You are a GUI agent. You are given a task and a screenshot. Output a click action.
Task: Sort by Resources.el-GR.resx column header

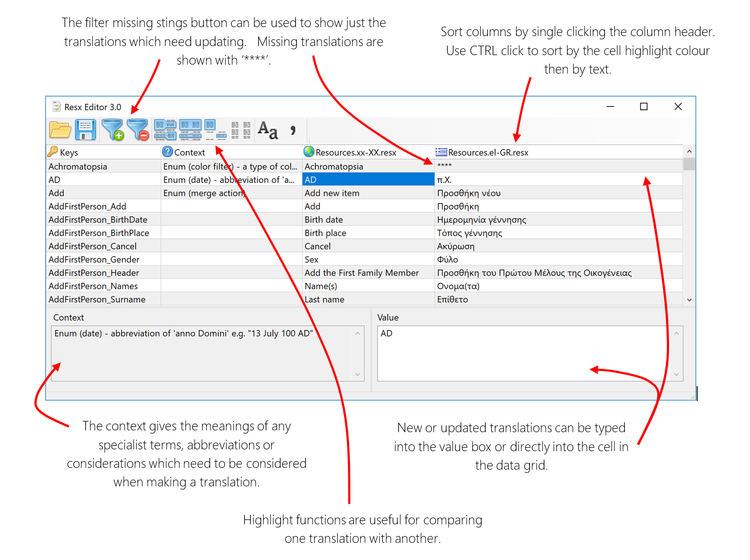click(x=558, y=152)
